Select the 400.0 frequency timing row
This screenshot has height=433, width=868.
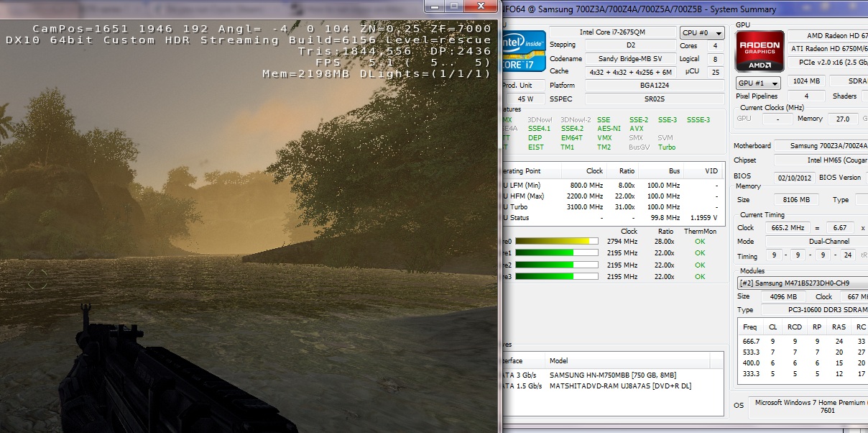[803, 363]
